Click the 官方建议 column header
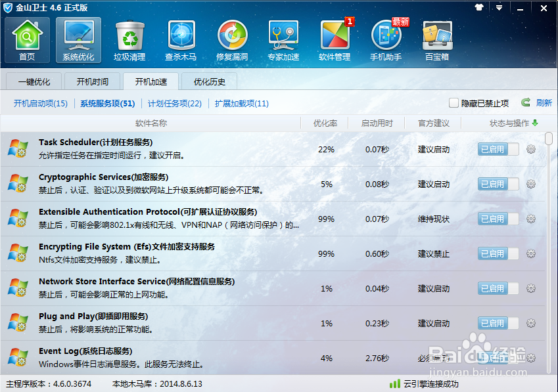The width and height of the screenshot is (558, 392). coord(433,123)
